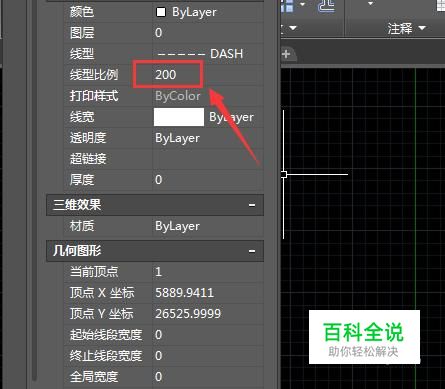Select the 图层 property label
The image size is (445, 389).
pos(82,33)
